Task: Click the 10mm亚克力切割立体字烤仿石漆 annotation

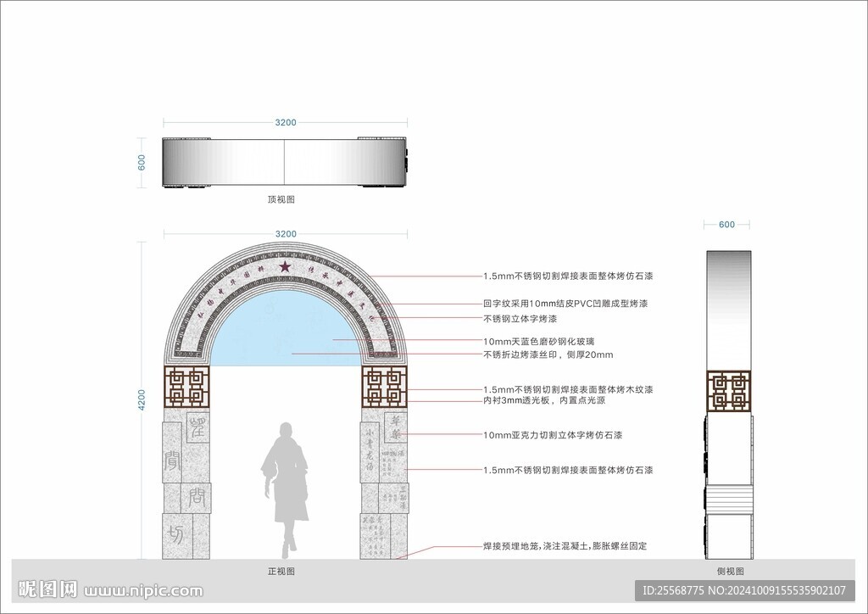Action: click(x=553, y=435)
